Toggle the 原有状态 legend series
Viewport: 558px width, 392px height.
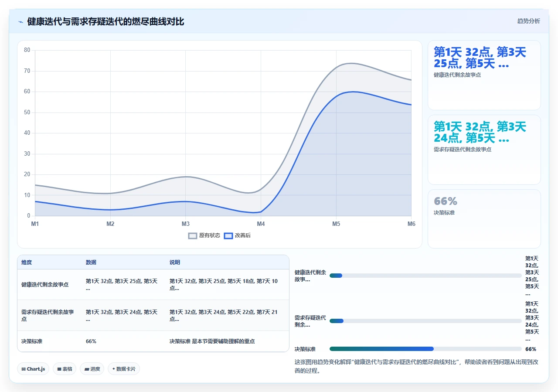coord(204,235)
